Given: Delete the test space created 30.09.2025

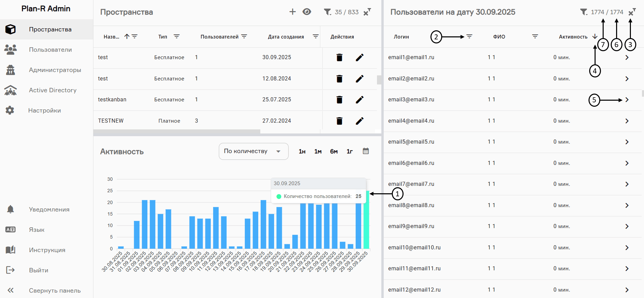Looking at the screenshot, I should [x=339, y=58].
